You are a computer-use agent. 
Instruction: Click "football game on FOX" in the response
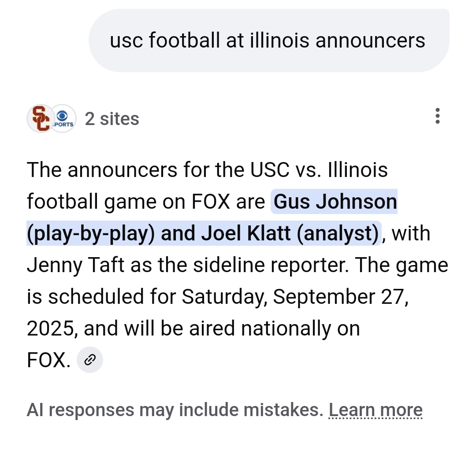point(129,202)
